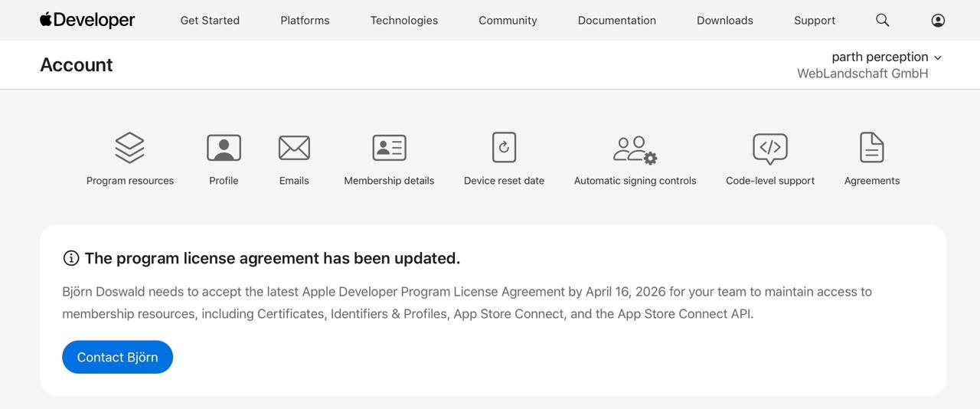This screenshot has height=409, width=980.
Task: Open the Profile icon
Action: point(224,148)
